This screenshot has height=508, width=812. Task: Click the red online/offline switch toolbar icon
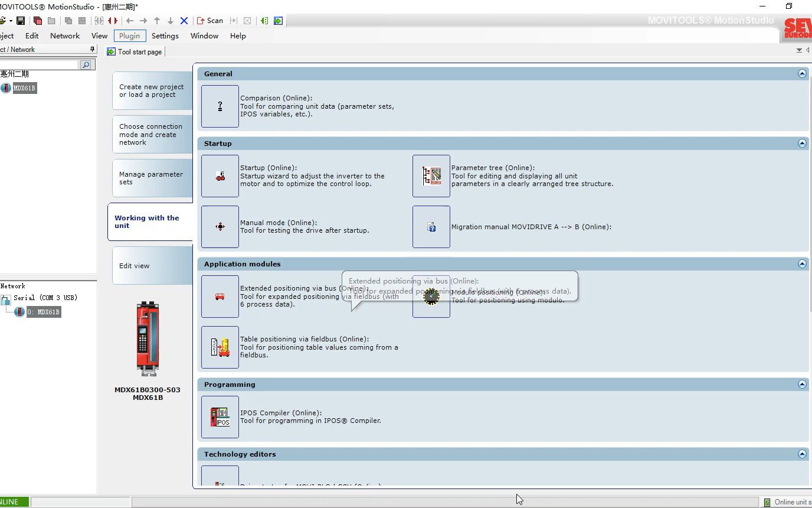[x=113, y=21]
